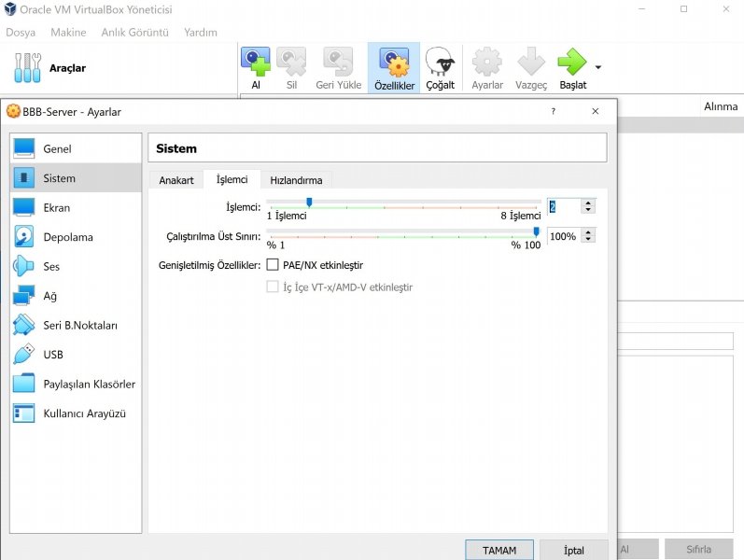Viewport: 744px width, 560px height.
Task: Open the Araçlar tools icon
Action: (x=28, y=67)
